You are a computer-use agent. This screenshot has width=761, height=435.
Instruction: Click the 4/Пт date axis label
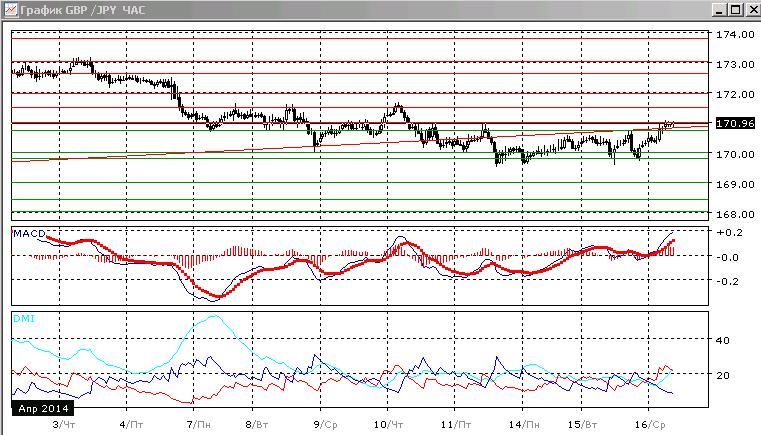131,425
